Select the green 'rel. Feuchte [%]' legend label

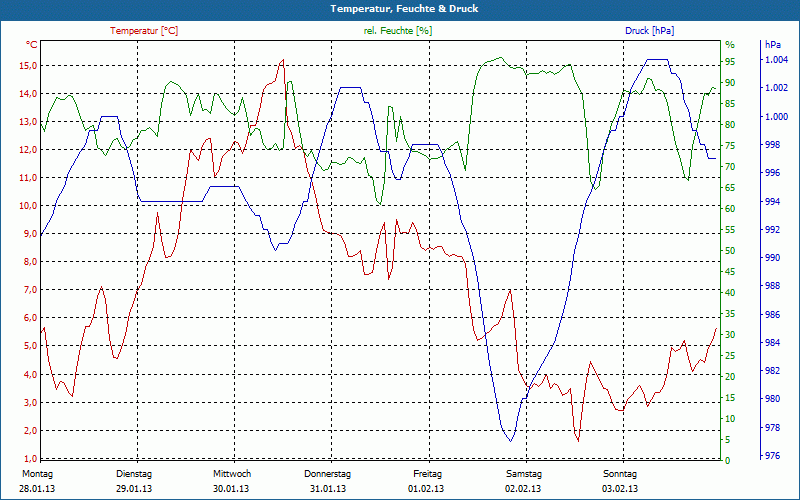point(398,31)
